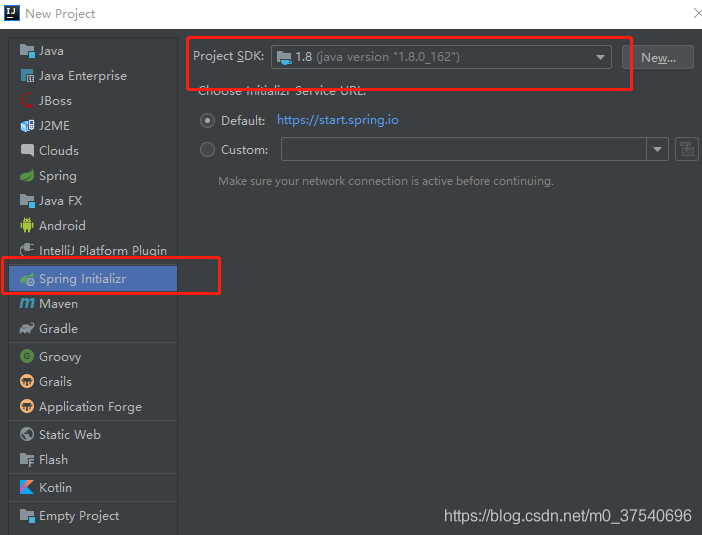702x535 pixels.
Task: Select the Flash label in the list
Action: 53,460
